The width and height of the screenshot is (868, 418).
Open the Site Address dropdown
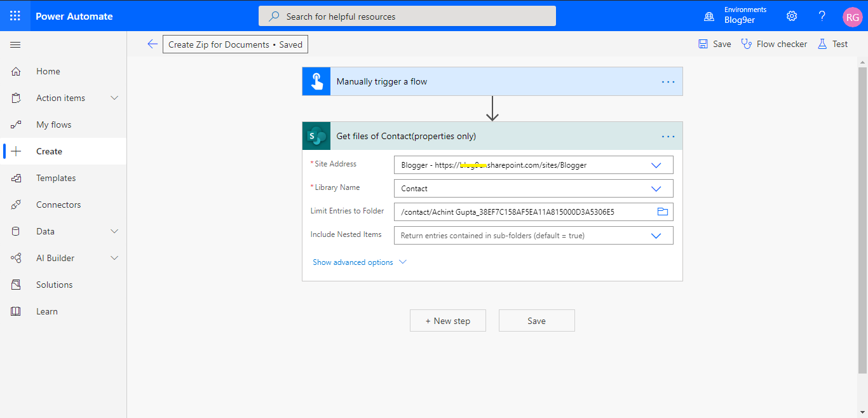click(x=656, y=165)
